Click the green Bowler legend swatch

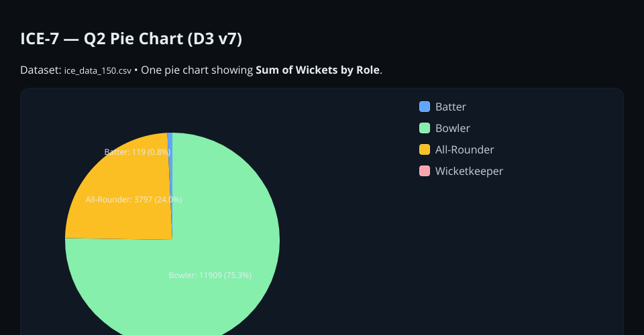pyautogui.click(x=424, y=128)
